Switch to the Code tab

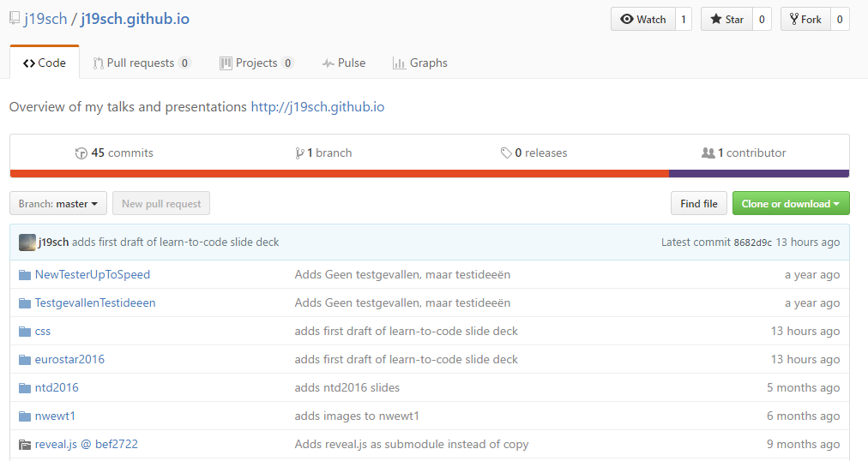click(x=45, y=63)
